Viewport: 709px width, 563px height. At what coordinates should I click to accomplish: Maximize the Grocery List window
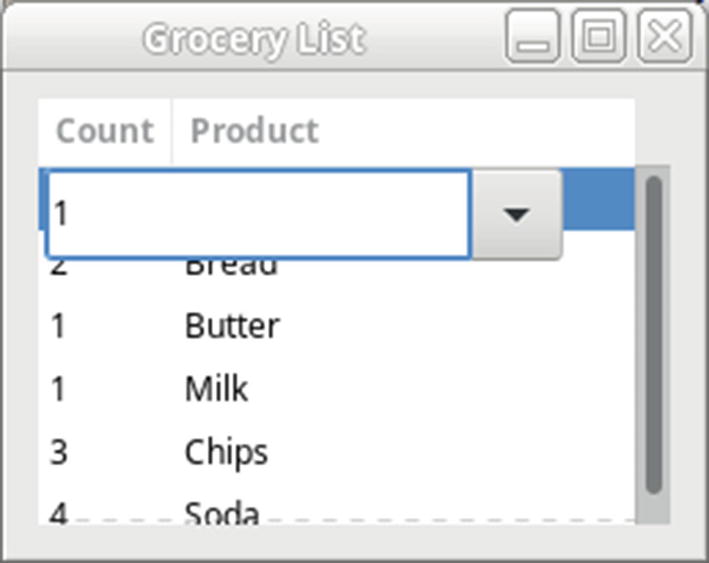(x=598, y=38)
